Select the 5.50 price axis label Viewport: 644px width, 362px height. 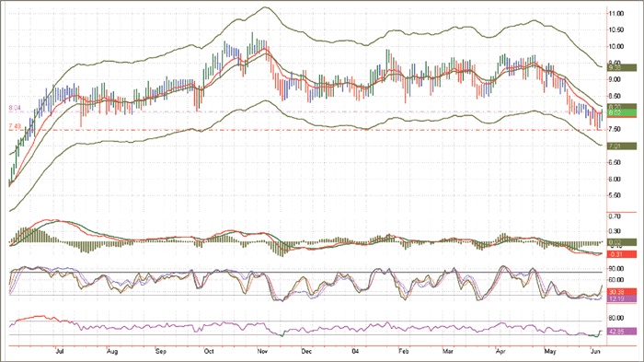615,196
